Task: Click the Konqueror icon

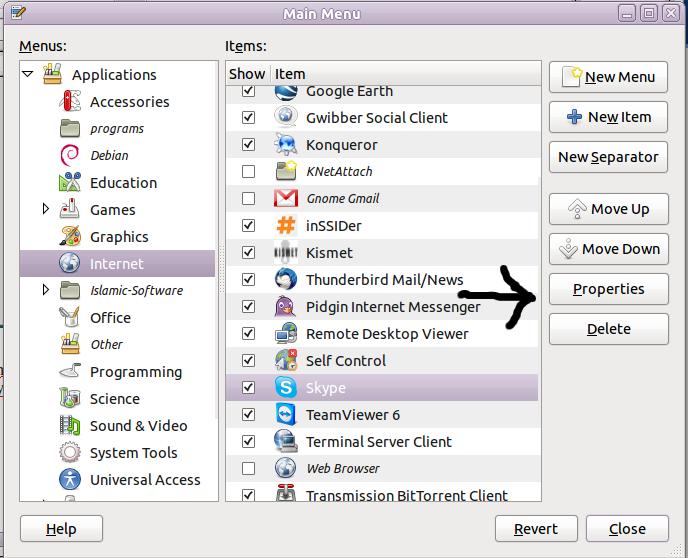Action: pyautogui.click(x=286, y=144)
